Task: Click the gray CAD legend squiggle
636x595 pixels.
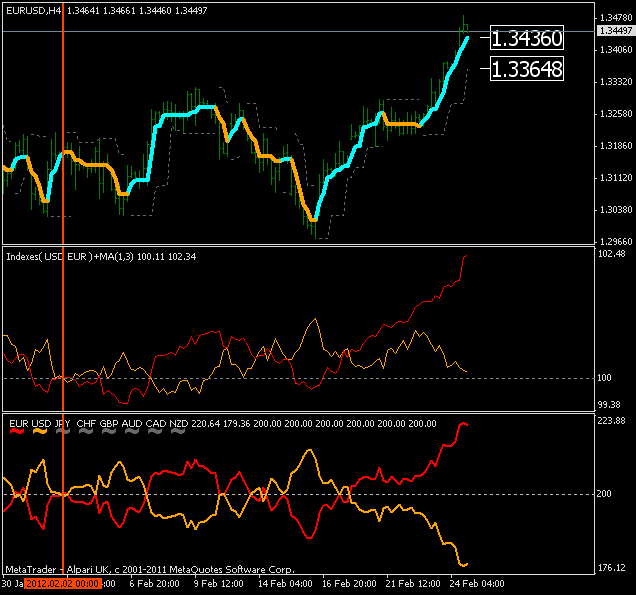Action: pos(155,432)
